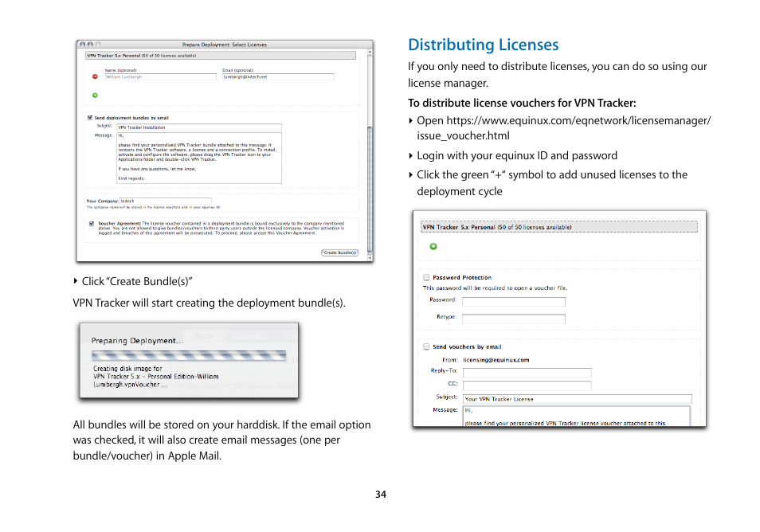The image size is (760, 532).
Task: Click the green plus icon in Prepare Deployment window
Action: tap(95, 95)
